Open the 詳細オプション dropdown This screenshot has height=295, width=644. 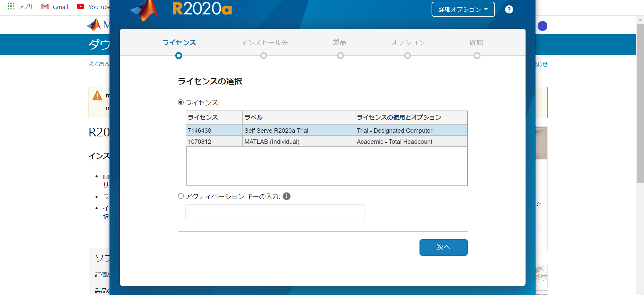click(463, 9)
